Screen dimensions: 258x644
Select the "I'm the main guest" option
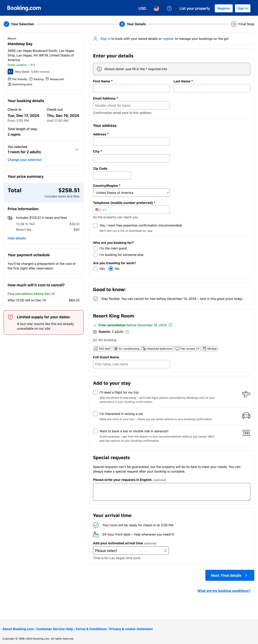95,248
